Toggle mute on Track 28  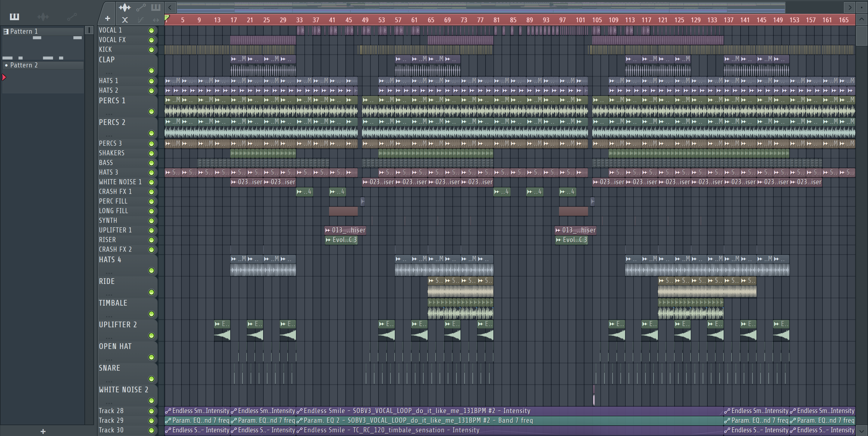(151, 411)
